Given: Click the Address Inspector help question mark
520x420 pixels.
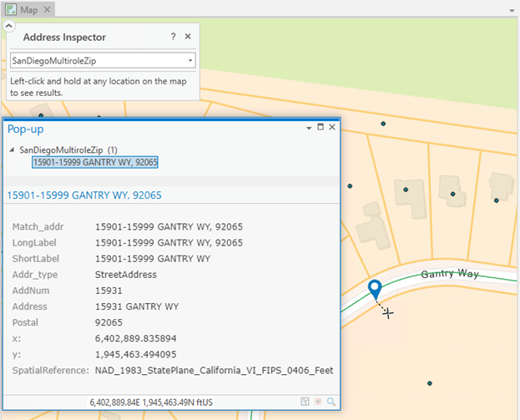Looking at the screenshot, I should [x=174, y=37].
